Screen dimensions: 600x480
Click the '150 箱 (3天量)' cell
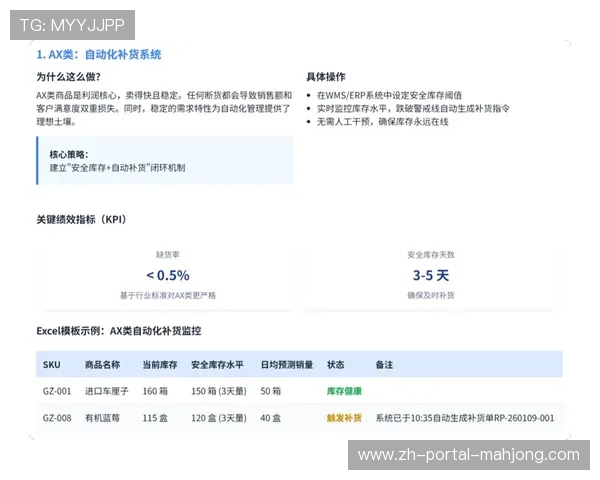point(219,391)
